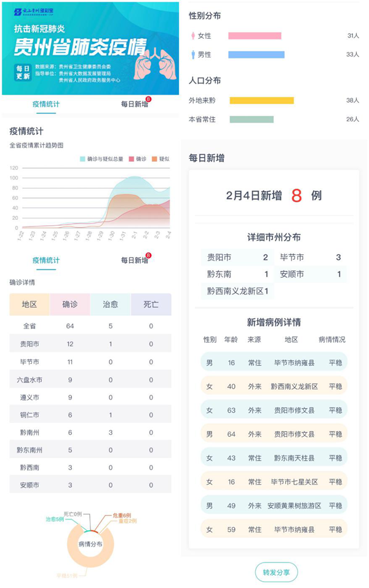Tap 安顺市 1 in the city distribution
The width and height of the screenshot is (369, 588).
(x=311, y=274)
